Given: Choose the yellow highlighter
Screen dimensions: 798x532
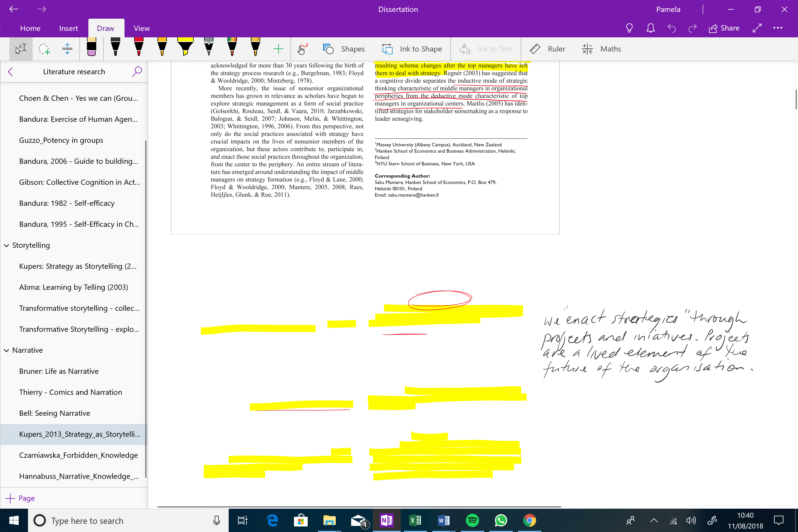Looking at the screenshot, I should click(185, 47).
